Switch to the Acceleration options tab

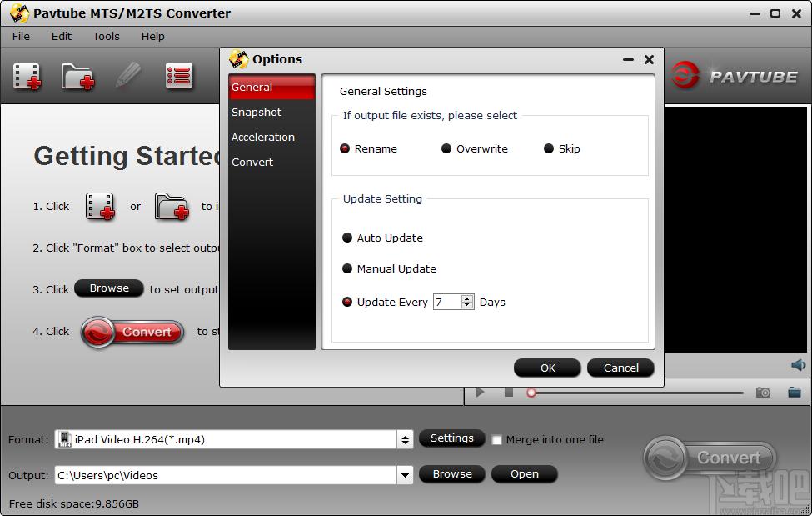271,137
